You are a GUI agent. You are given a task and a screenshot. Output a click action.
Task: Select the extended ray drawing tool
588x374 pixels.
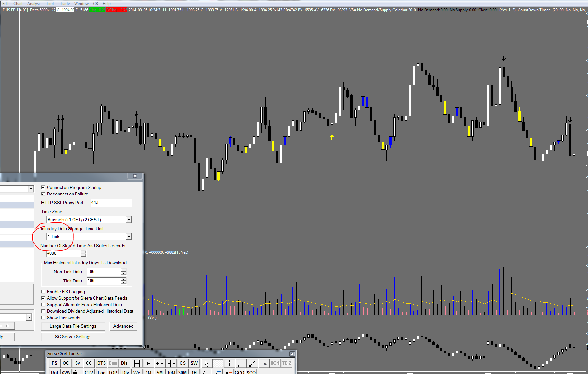[252, 363]
